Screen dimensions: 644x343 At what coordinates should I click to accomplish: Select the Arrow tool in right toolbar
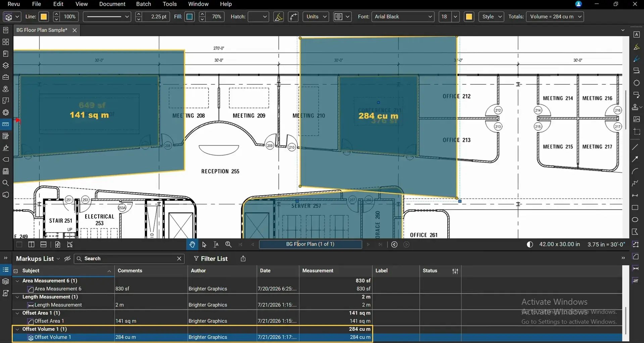(635, 159)
